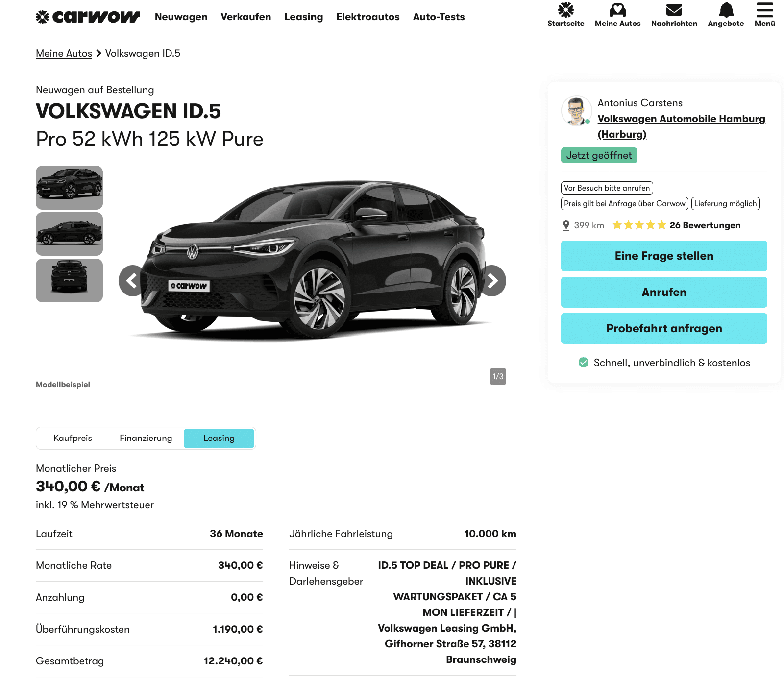Open Meine Autos heart-car icon

(x=617, y=10)
